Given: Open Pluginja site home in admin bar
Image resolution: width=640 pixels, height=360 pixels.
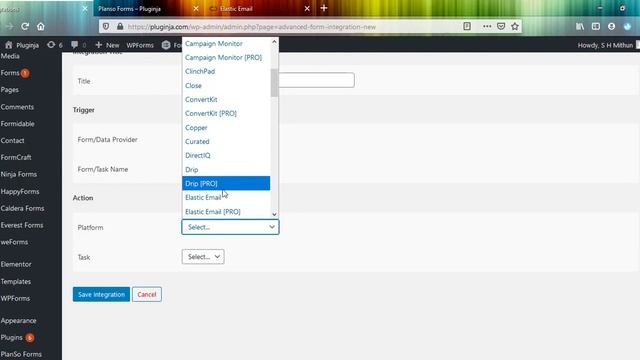Looking at the screenshot, I should 22,45.
